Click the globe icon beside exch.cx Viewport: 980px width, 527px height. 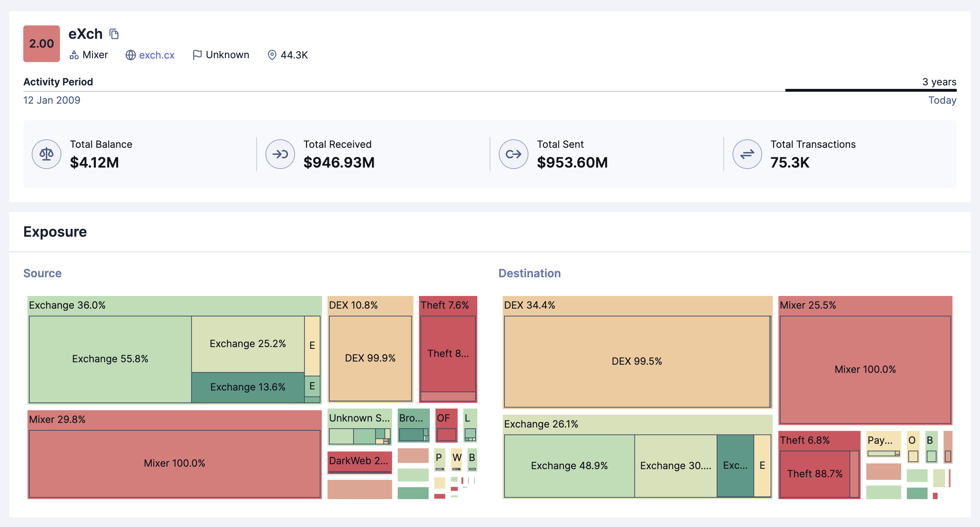(x=130, y=55)
